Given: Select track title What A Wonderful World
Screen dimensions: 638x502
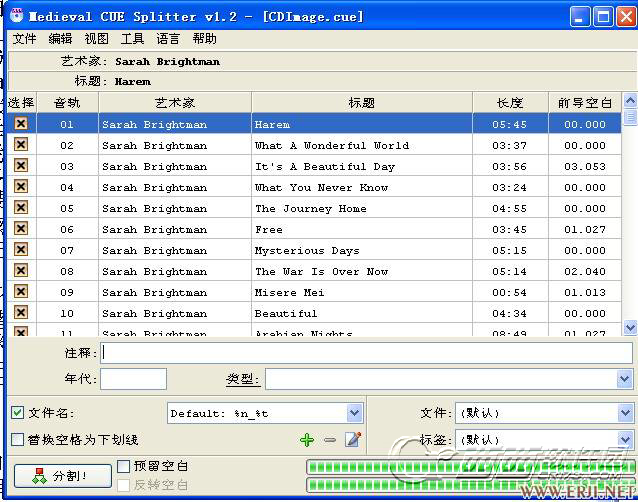Looking at the screenshot, I should [332, 145].
